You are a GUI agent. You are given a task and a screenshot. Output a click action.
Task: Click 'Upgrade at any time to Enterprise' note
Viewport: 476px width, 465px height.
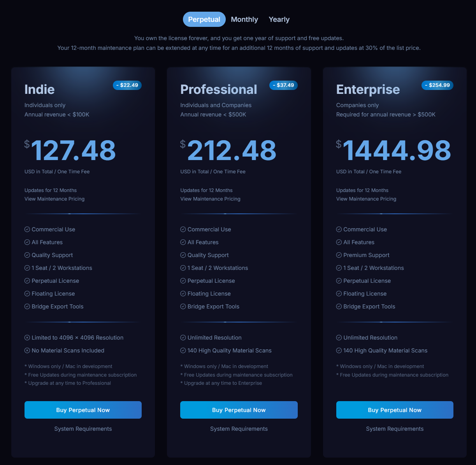click(x=221, y=383)
